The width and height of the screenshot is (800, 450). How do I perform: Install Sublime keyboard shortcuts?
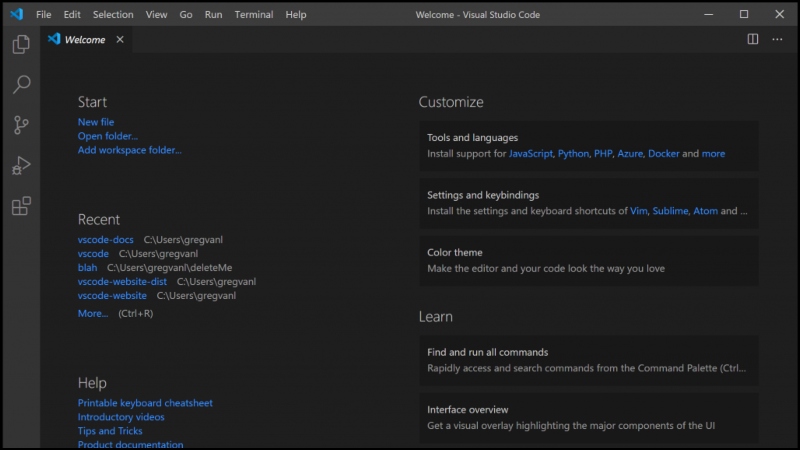click(x=670, y=211)
